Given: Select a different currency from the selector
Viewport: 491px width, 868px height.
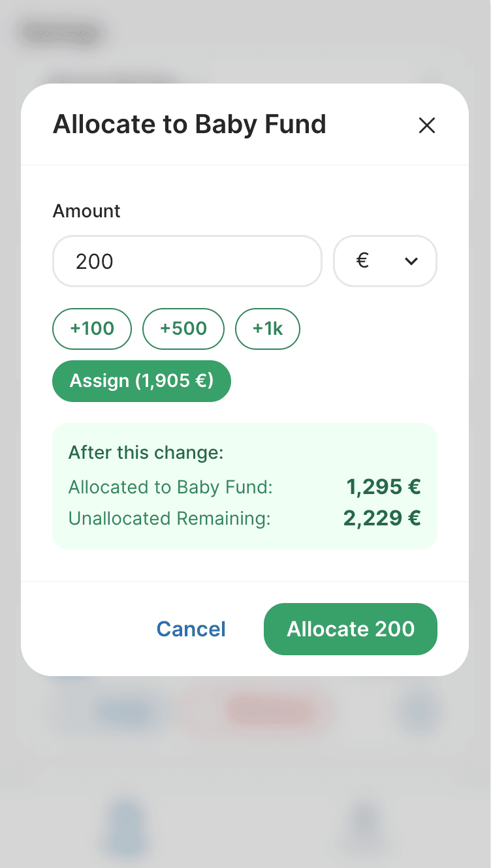Looking at the screenshot, I should click(x=385, y=261).
